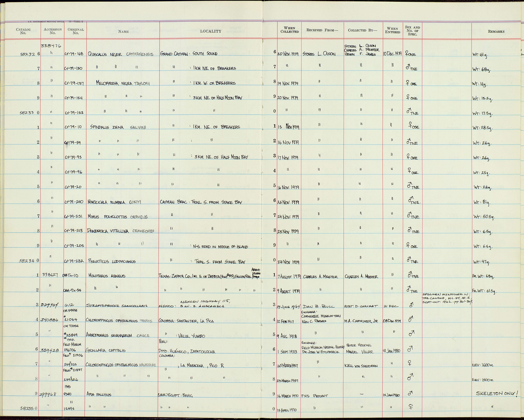Click 'Spindalis zena salvini' name entry
524x420 pixels.
[x=118, y=127]
